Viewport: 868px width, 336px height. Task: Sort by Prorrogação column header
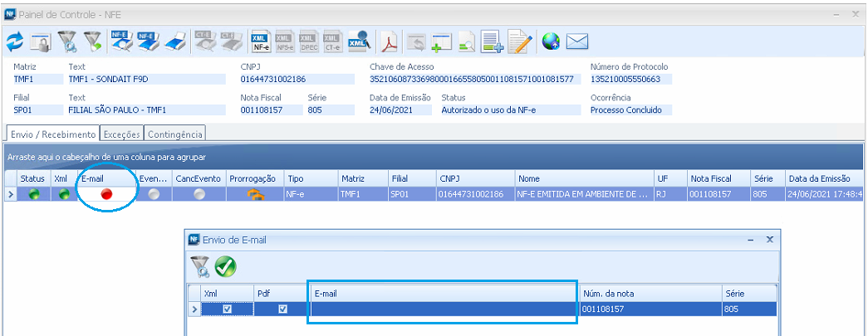tap(255, 178)
